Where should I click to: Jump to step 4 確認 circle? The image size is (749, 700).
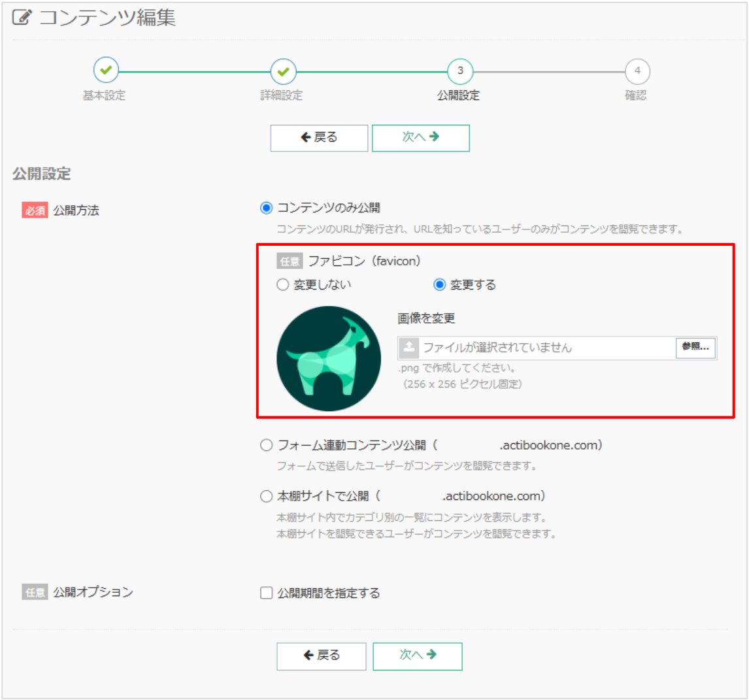[x=637, y=71]
